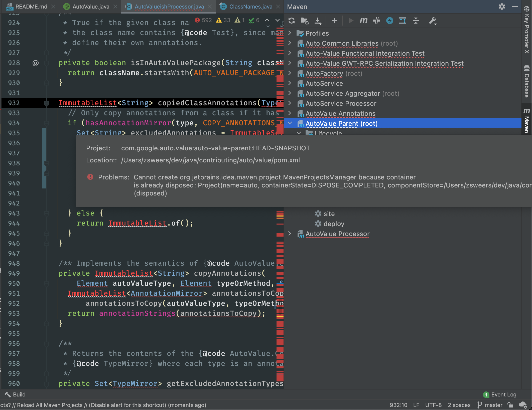Screen dimensions: 532x410
Task: Expand the Auto Common Libraries root node
Action: coord(290,43)
